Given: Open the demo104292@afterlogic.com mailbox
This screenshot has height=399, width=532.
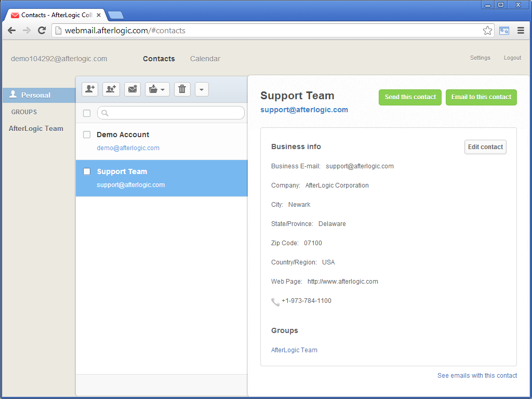Looking at the screenshot, I should [59, 59].
